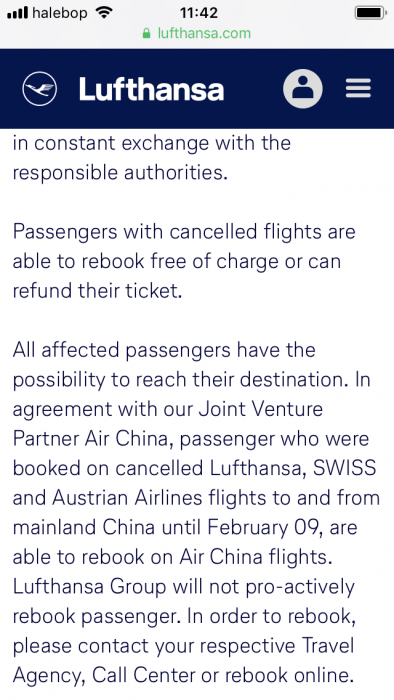Tap the halebop carrier label
This screenshot has height=700, width=394.
(x=60, y=13)
